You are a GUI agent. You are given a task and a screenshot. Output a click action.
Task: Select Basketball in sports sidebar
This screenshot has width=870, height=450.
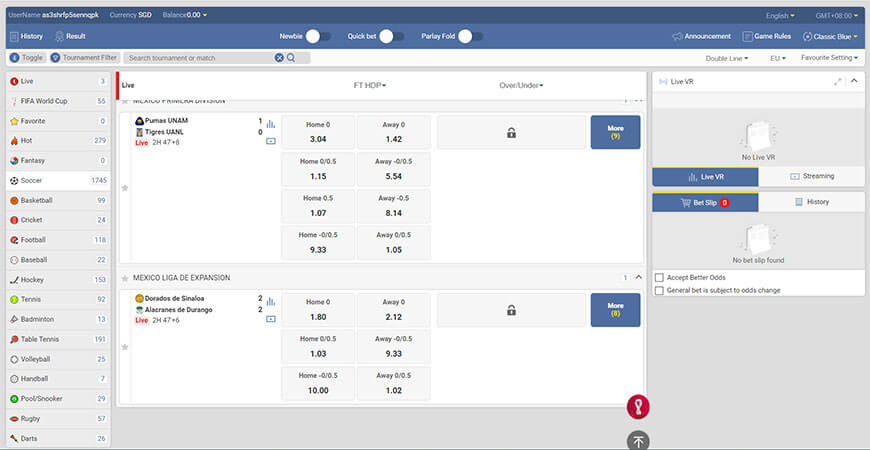(58, 200)
